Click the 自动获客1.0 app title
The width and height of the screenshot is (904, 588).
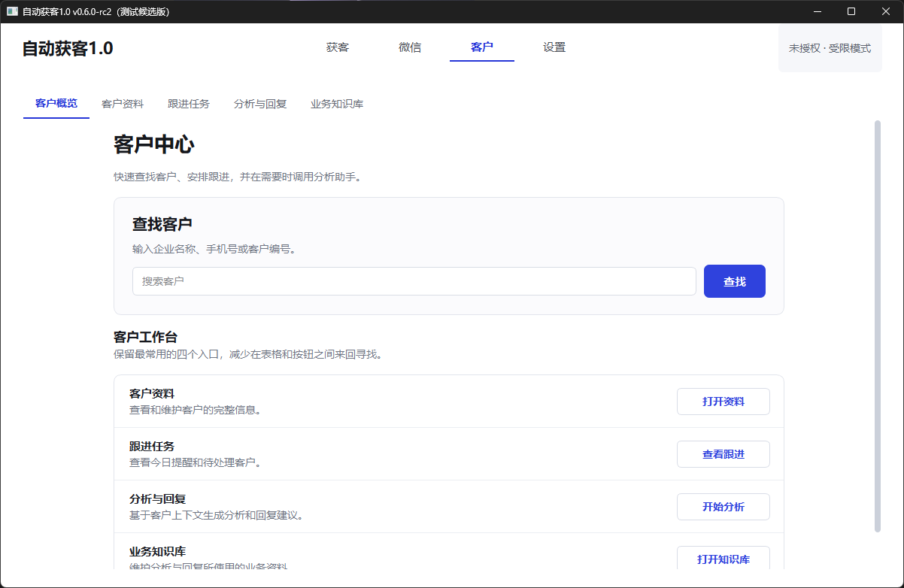[x=68, y=48]
